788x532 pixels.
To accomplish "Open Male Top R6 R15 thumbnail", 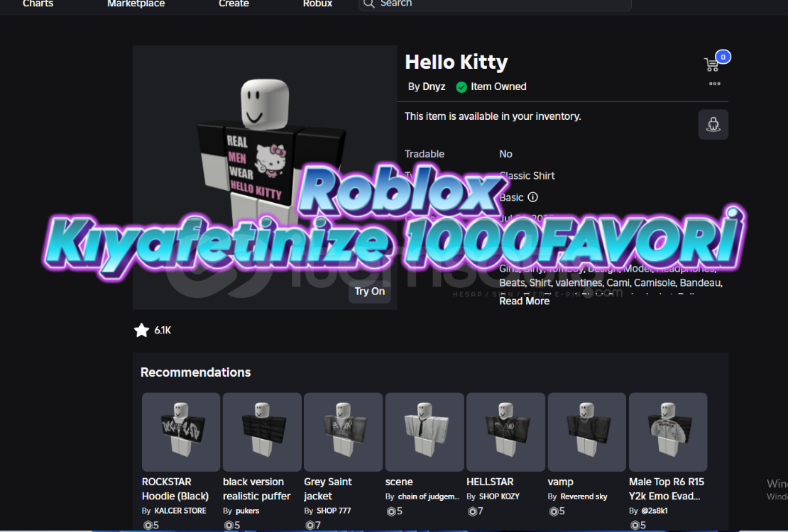I will point(668,432).
